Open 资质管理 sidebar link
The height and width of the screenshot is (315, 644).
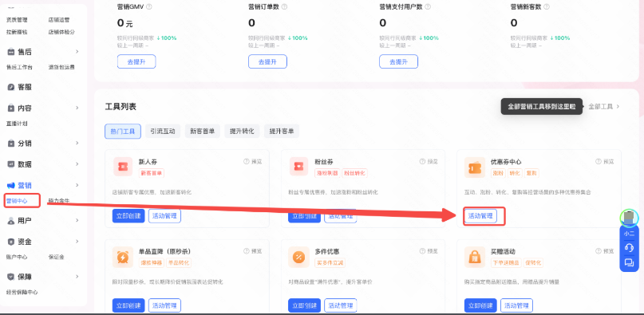coord(17,20)
